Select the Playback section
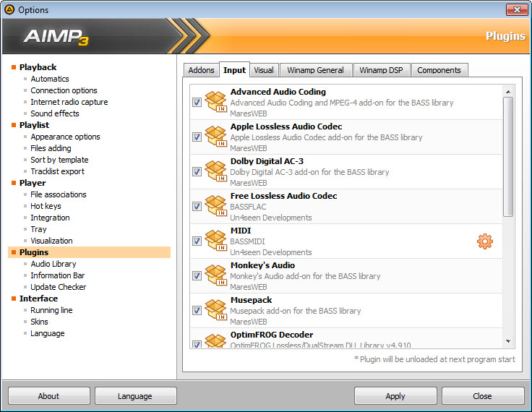The width and height of the screenshot is (532, 412). [38, 67]
